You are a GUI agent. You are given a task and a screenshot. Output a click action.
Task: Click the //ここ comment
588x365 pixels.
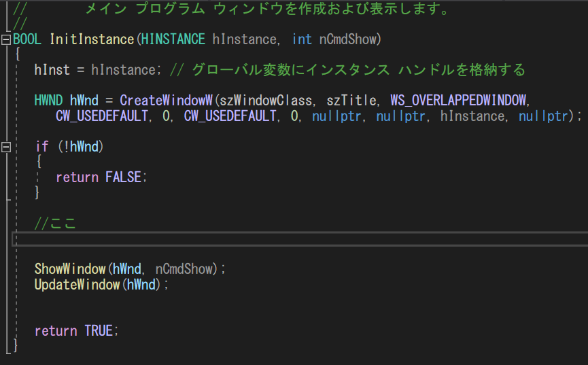pos(55,223)
